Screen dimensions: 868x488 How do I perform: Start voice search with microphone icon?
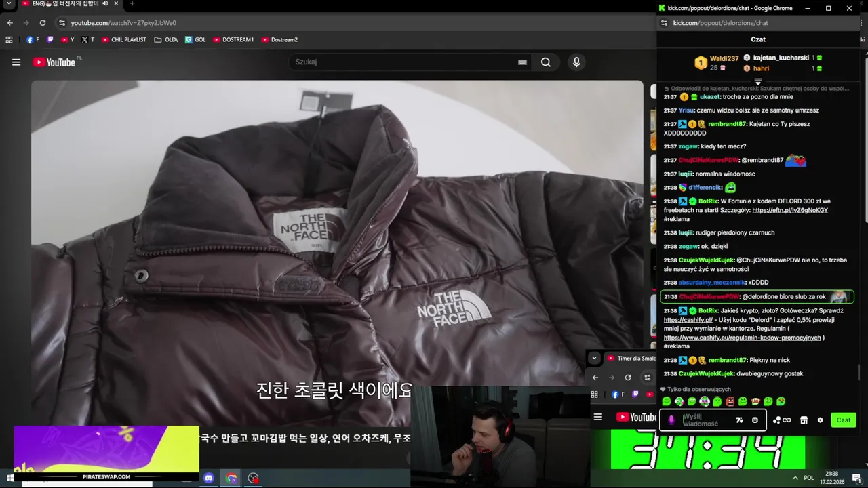click(576, 62)
